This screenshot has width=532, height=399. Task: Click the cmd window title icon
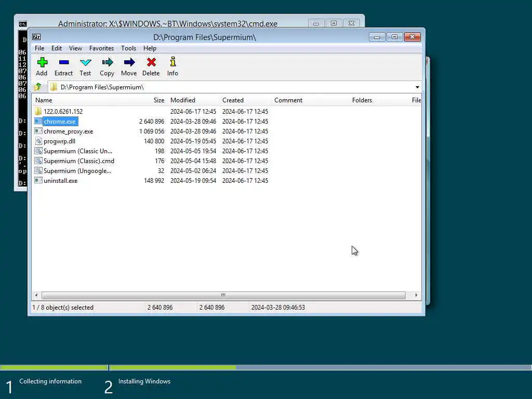tap(23, 24)
